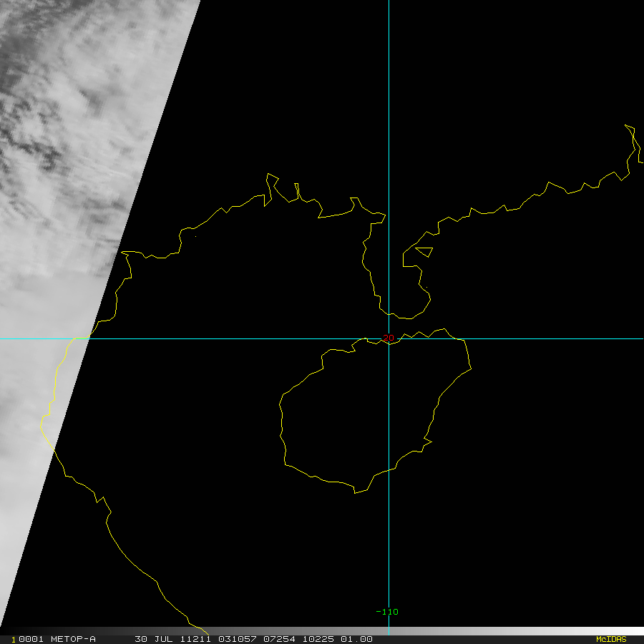Click the 11211 Julian day value
The image size is (644, 644).
[x=195, y=639]
